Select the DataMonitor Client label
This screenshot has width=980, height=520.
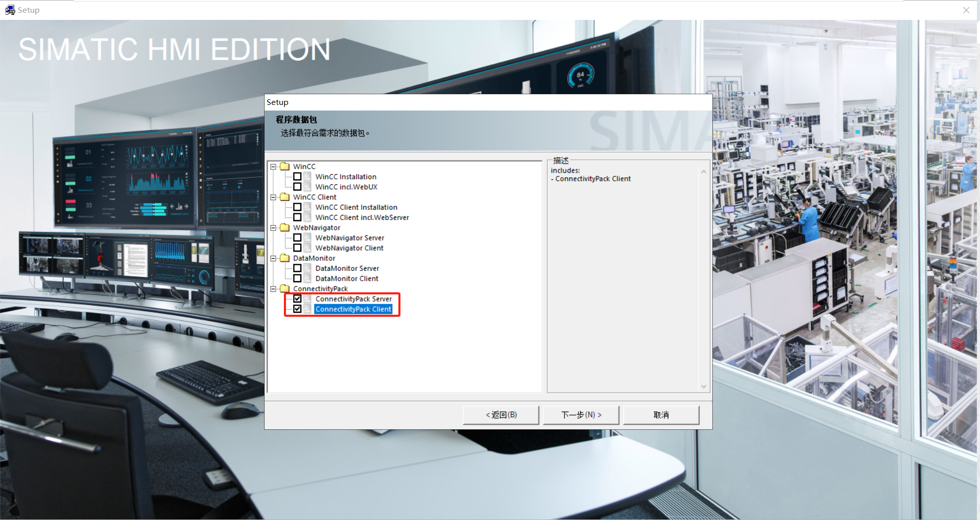point(347,279)
